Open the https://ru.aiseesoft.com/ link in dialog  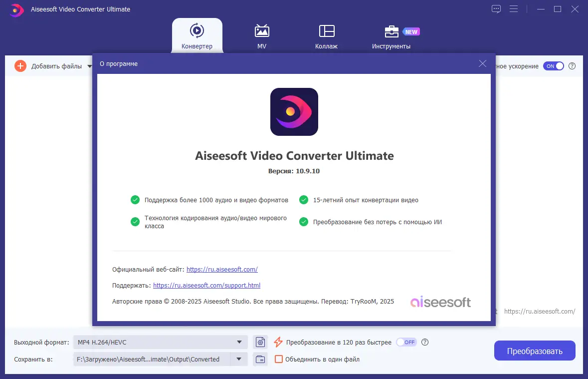(x=222, y=269)
